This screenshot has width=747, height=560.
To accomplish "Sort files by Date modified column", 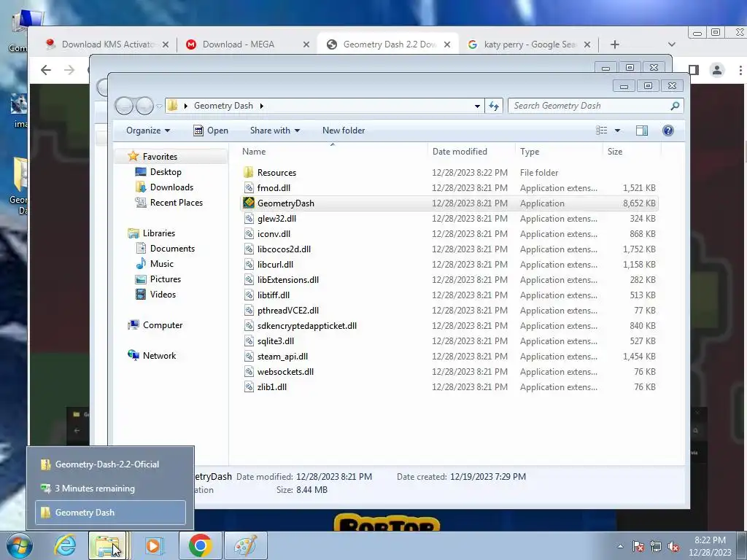I will [460, 152].
